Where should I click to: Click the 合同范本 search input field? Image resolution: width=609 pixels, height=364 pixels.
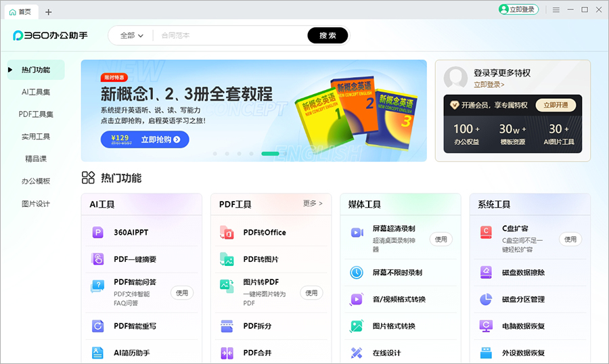(x=230, y=36)
